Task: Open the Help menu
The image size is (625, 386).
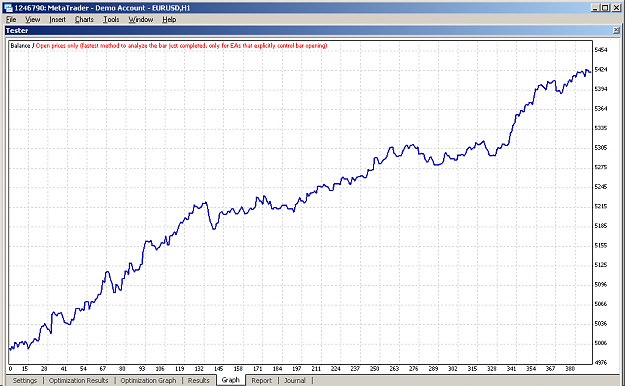Action: [x=169, y=20]
